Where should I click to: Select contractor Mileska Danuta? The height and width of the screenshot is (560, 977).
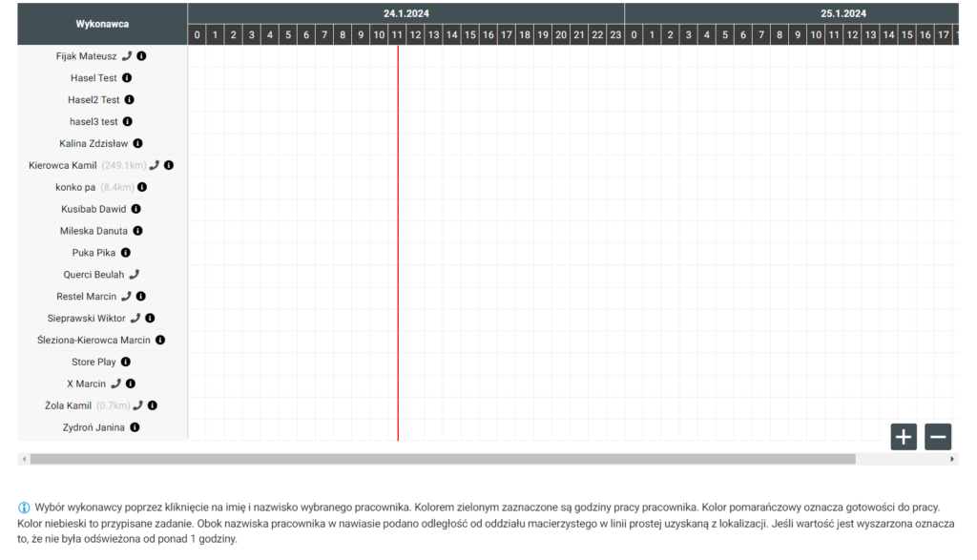tap(94, 231)
